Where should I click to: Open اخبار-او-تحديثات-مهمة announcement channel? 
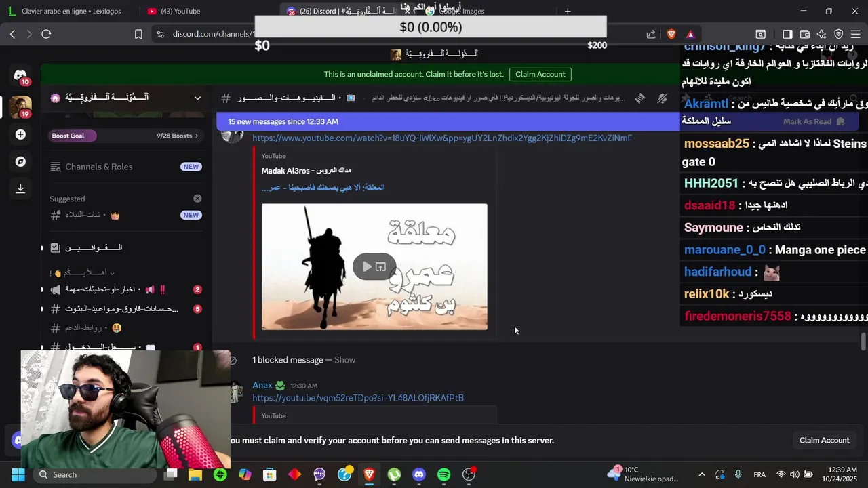click(x=125, y=289)
